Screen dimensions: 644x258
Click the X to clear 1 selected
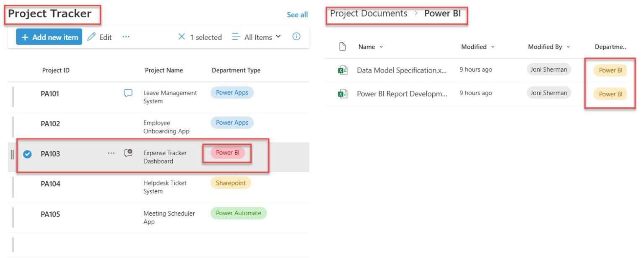(182, 37)
